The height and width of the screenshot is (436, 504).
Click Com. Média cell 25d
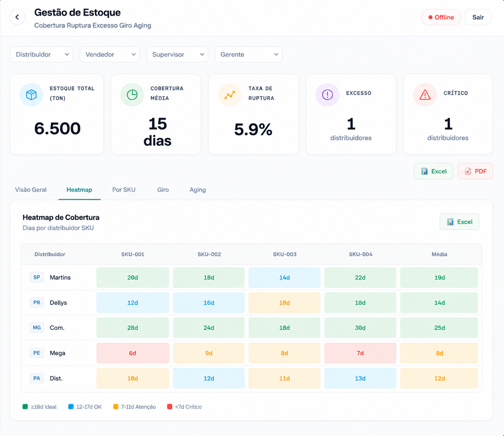(439, 328)
